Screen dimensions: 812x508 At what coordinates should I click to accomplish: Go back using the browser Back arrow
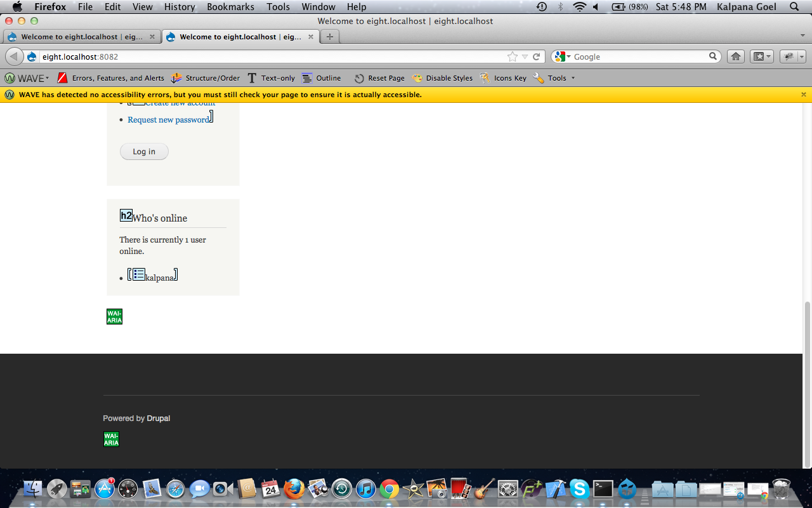(x=13, y=57)
